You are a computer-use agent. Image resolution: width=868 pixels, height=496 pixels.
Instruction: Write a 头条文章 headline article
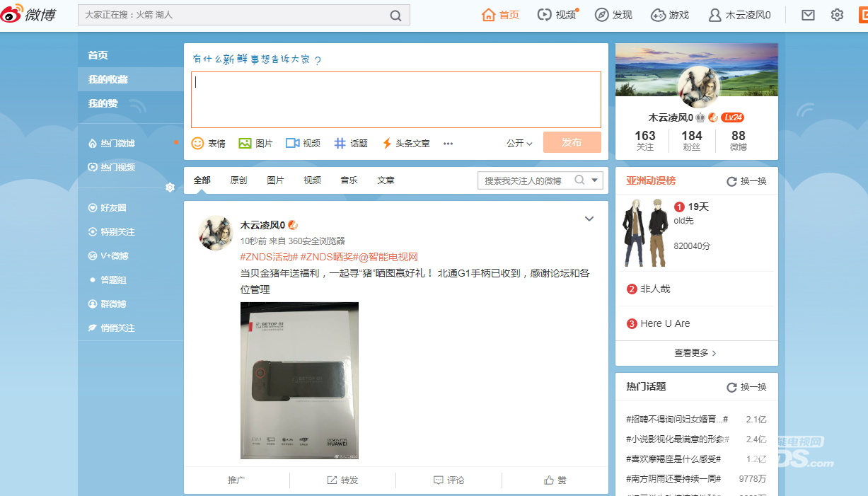(x=406, y=143)
